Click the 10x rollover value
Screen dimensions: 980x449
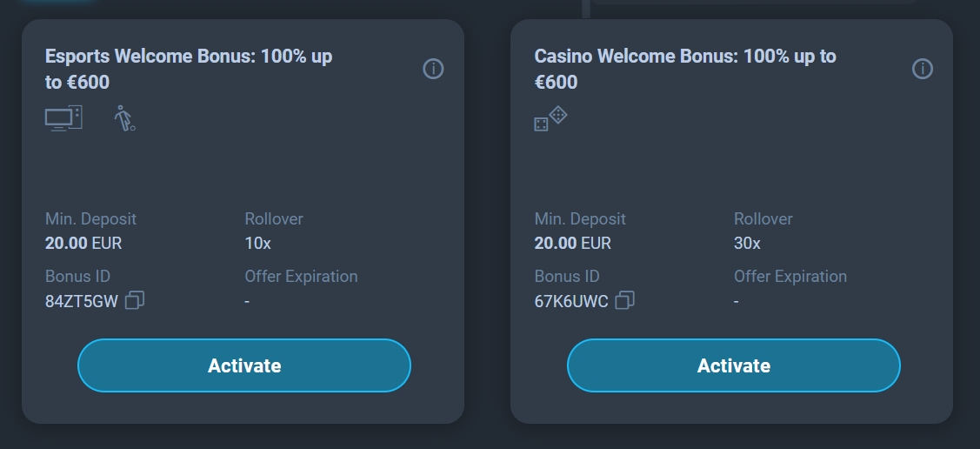point(258,243)
